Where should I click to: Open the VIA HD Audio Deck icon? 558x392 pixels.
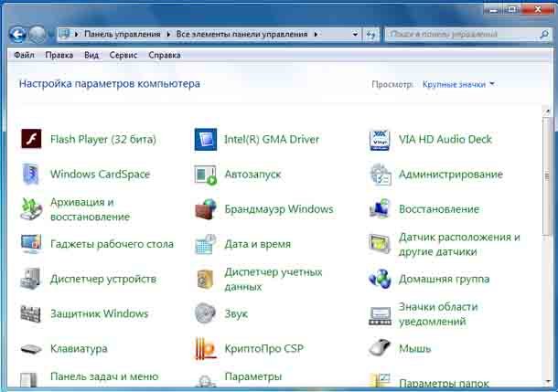[380, 140]
